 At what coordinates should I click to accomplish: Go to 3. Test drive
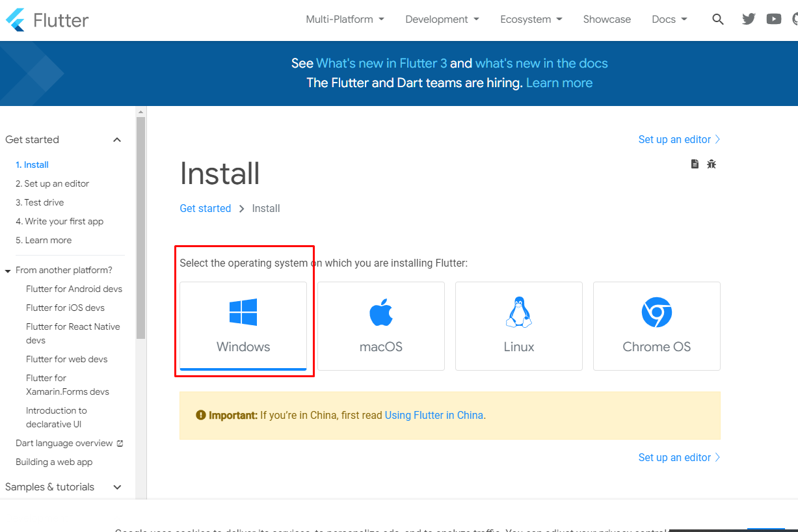point(40,202)
